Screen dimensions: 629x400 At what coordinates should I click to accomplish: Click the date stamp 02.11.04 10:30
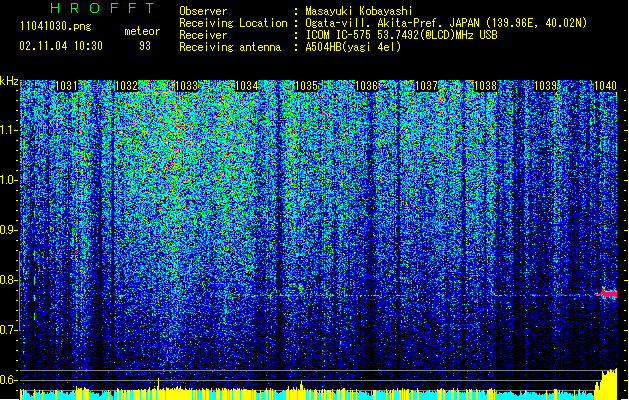pos(61,46)
